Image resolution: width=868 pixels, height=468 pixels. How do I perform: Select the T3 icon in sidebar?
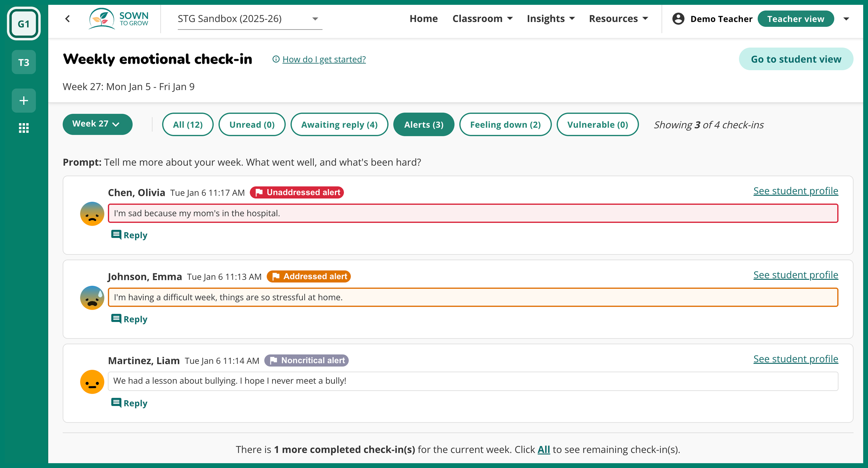pyautogui.click(x=24, y=62)
